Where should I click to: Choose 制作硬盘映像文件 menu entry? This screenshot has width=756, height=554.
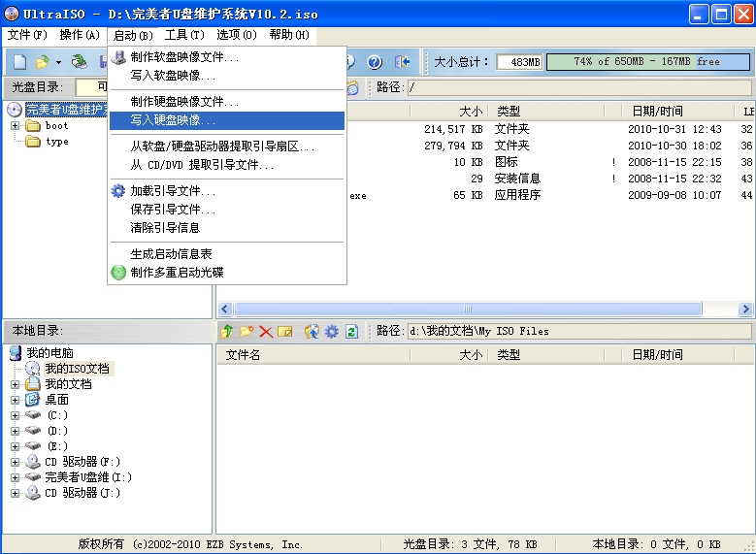(227, 102)
